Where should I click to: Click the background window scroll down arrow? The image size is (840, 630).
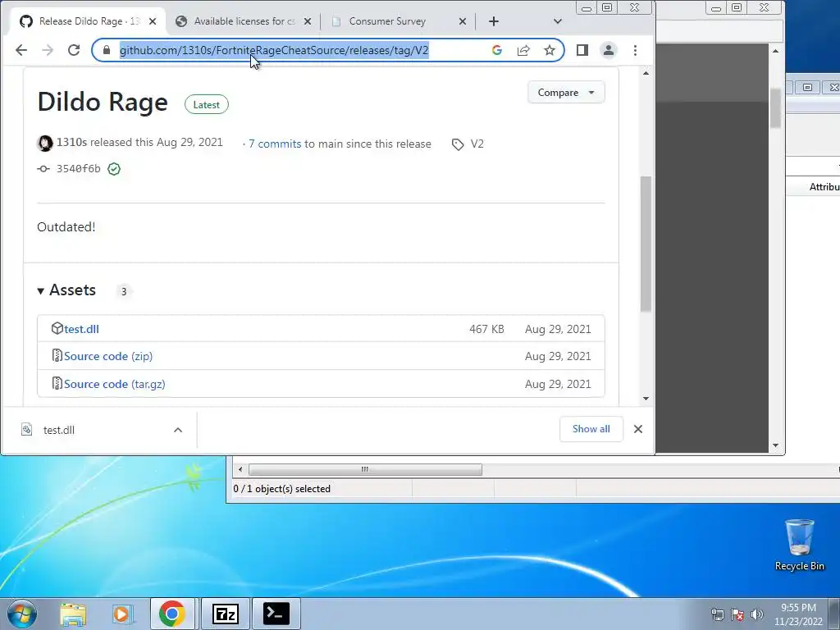(775, 445)
